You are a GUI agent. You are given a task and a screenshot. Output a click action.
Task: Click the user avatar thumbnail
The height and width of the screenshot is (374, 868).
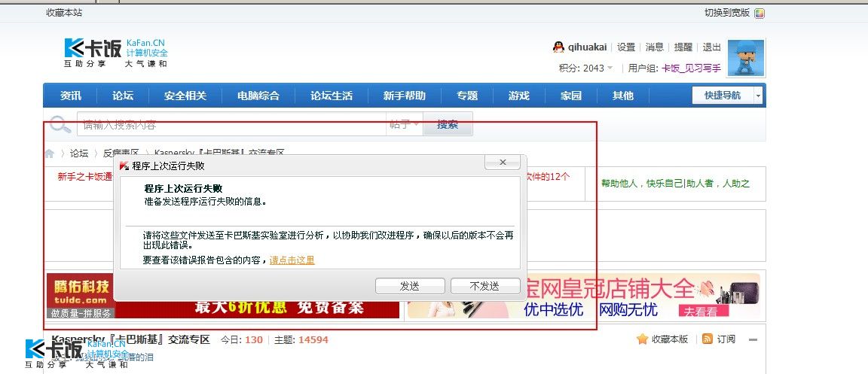(746, 57)
